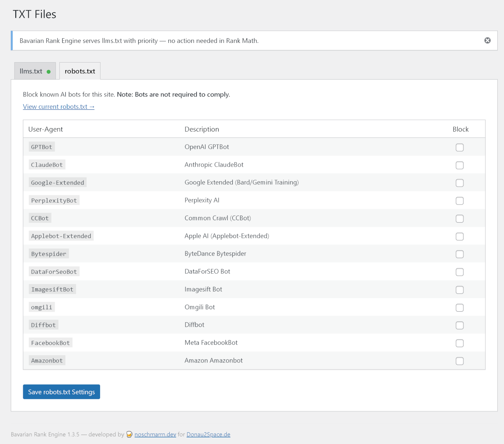
Task: Select the robots.txt tab
Action: [80, 71]
